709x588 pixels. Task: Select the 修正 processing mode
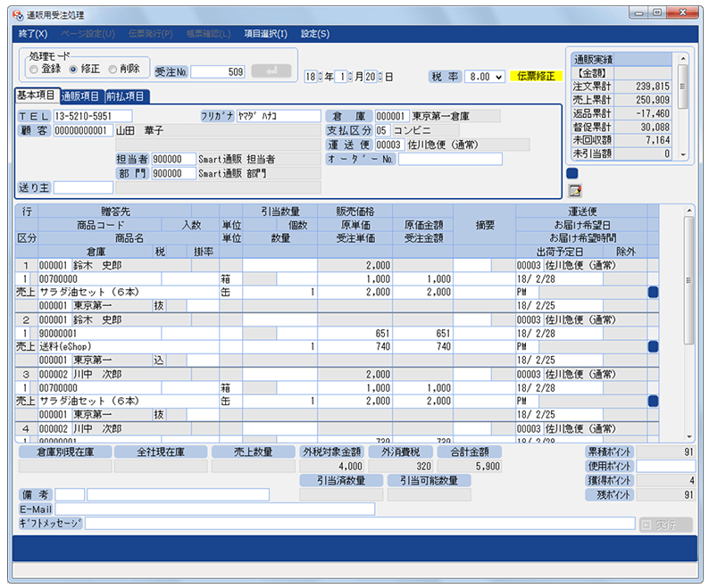72,68
